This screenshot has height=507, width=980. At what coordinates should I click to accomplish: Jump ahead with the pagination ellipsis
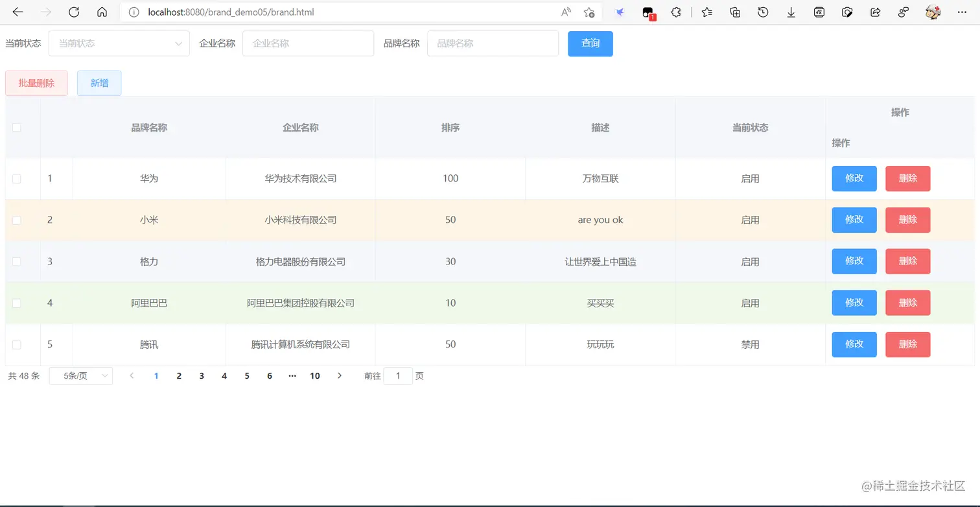tap(292, 376)
